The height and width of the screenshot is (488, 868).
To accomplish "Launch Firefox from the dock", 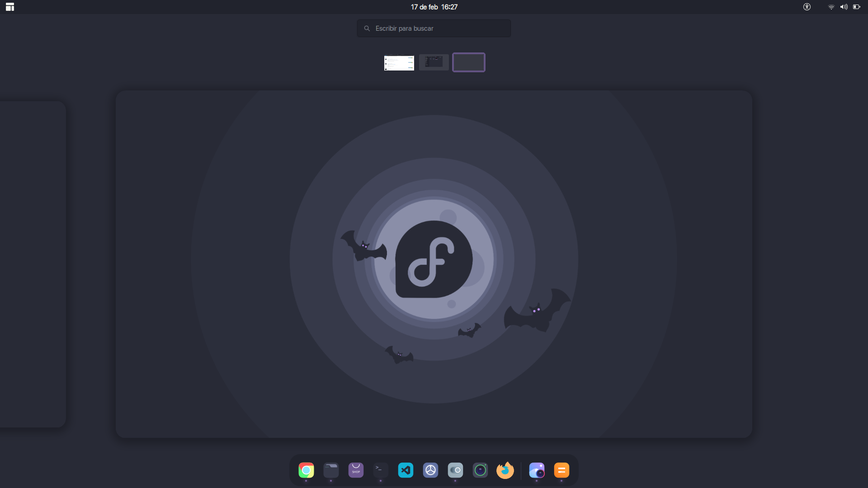I will [505, 470].
